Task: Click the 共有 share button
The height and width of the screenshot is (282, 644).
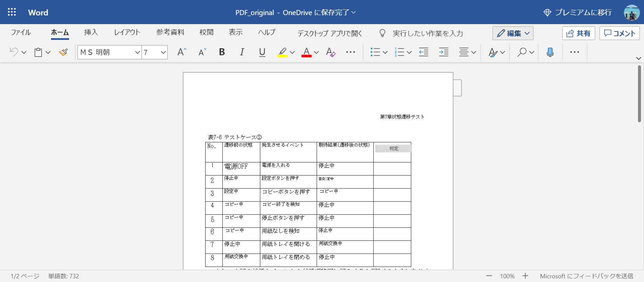Action: click(x=579, y=33)
